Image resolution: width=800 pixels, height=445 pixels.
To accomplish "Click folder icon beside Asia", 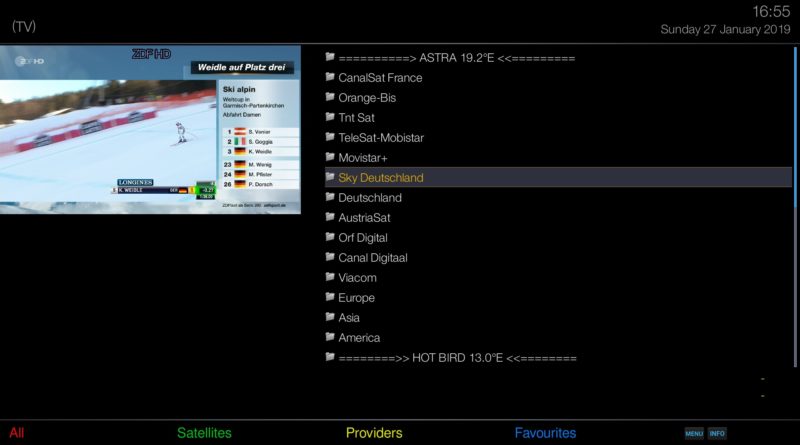I will tap(330, 316).
